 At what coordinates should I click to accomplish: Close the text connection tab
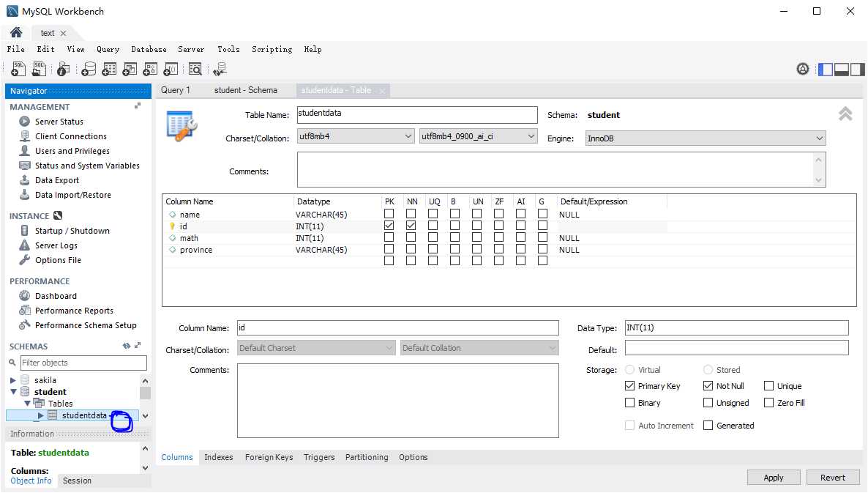63,33
